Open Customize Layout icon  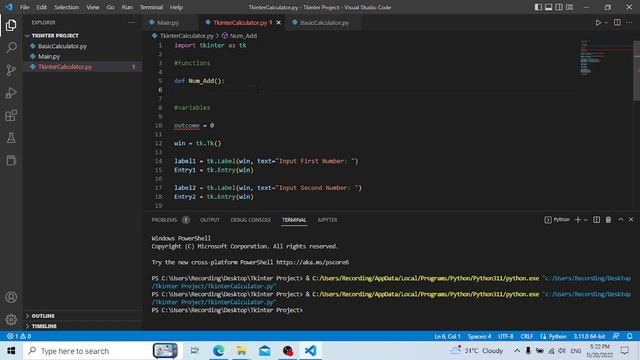click(x=569, y=7)
